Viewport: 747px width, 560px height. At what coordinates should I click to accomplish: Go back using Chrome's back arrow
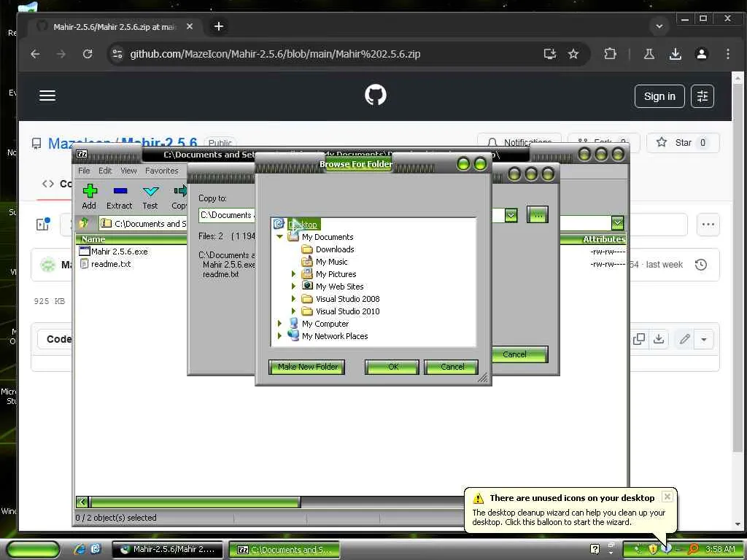pyautogui.click(x=35, y=54)
